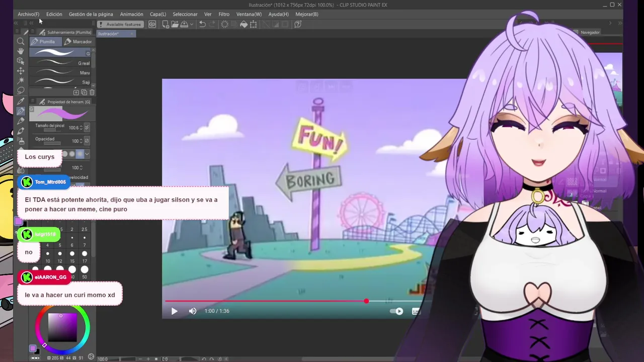Screen dimensions: 644x362
Task: Click the canvas zoom value field 100.0
Action: coord(103,359)
